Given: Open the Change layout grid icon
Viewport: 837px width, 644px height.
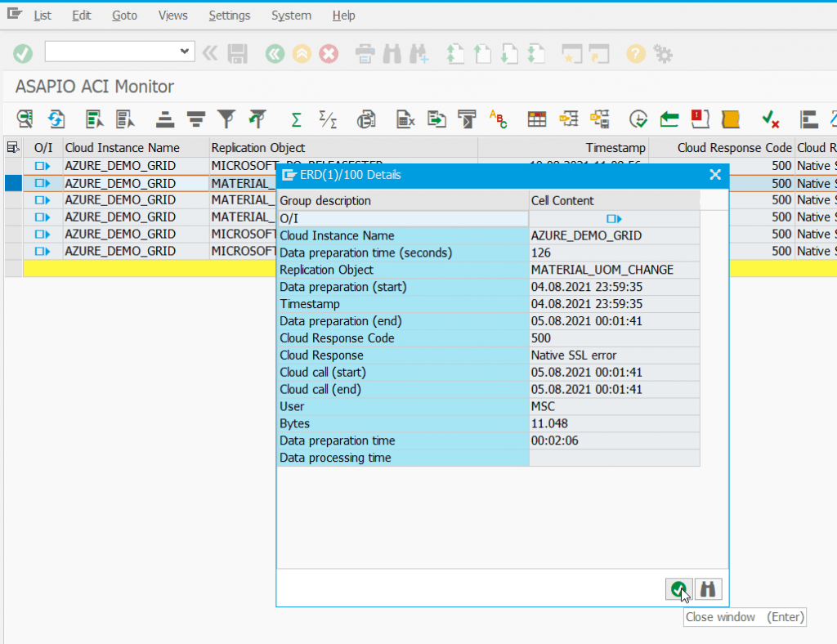Looking at the screenshot, I should [537, 119].
